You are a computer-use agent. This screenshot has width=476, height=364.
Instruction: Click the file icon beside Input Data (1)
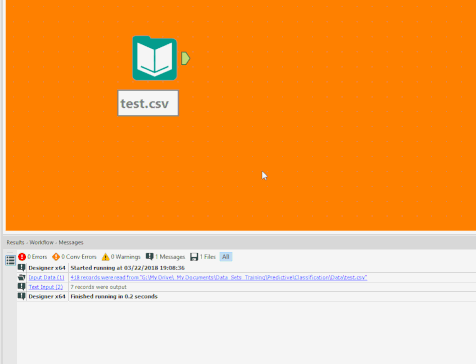click(22, 277)
